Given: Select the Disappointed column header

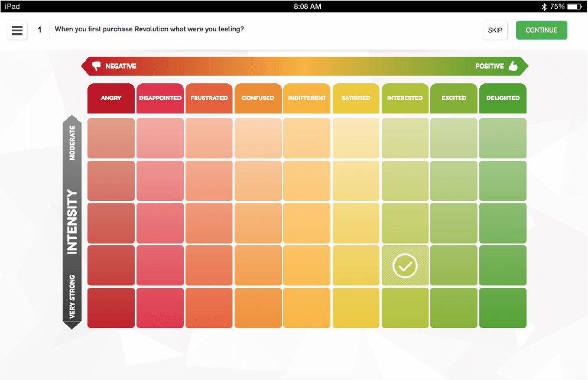Looking at the screenshot, I should [x=160, y=98].
